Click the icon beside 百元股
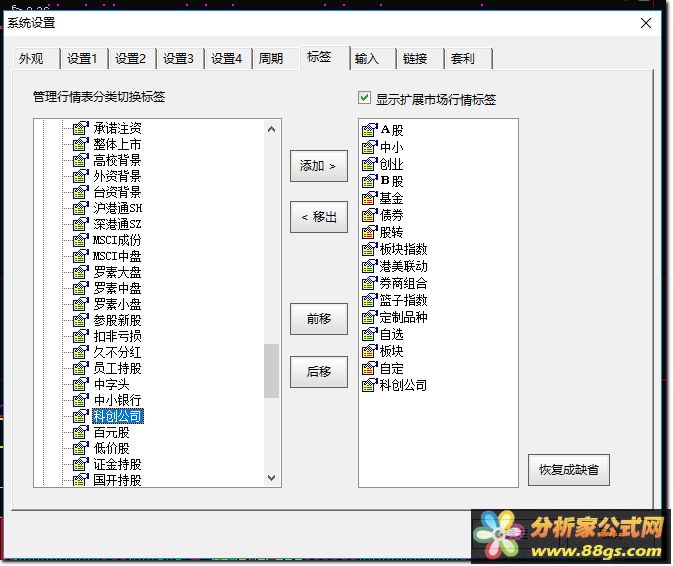Viewport: 673px width, 566px height. [81, 432]
